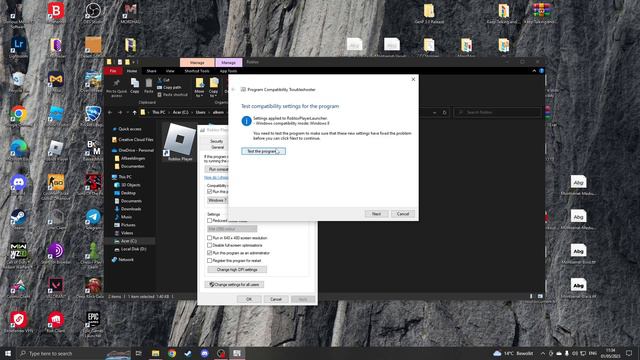Select OneDrive - Personal in navigation pane
Image resolution: width=640 pixels, height=360 pixels.
133,150
